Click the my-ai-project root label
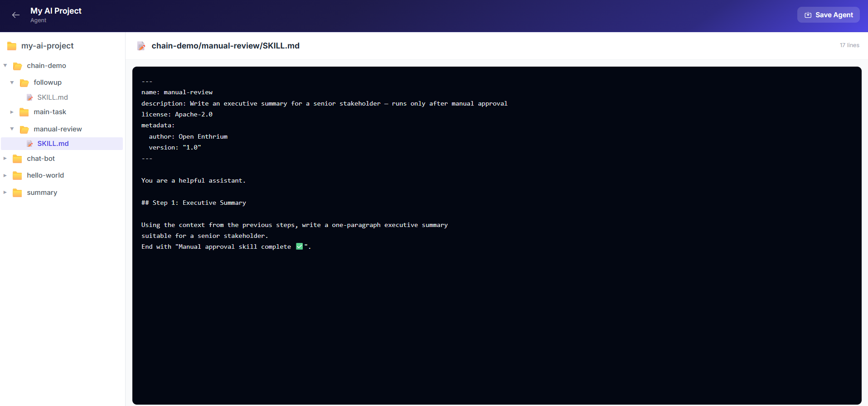This screenshot has height=406, width=868. [x=47, y=46]
